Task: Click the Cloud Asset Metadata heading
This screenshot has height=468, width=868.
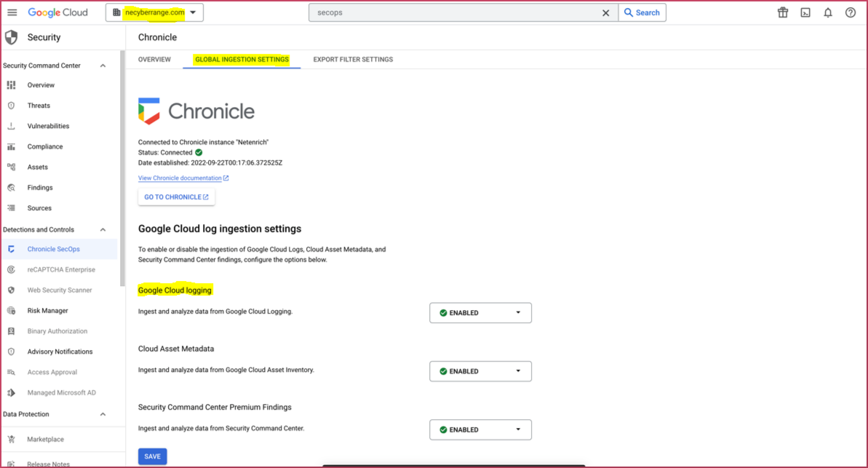Action: coord(176,349)
